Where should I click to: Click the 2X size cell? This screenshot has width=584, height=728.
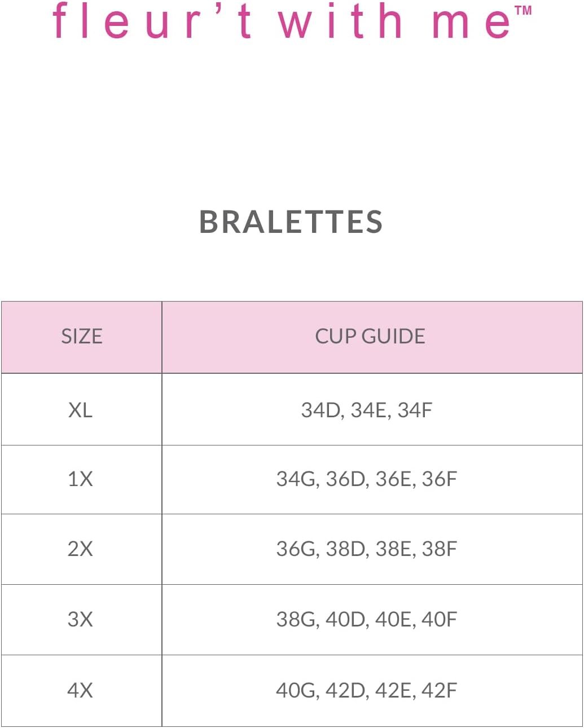click(81, 549)
